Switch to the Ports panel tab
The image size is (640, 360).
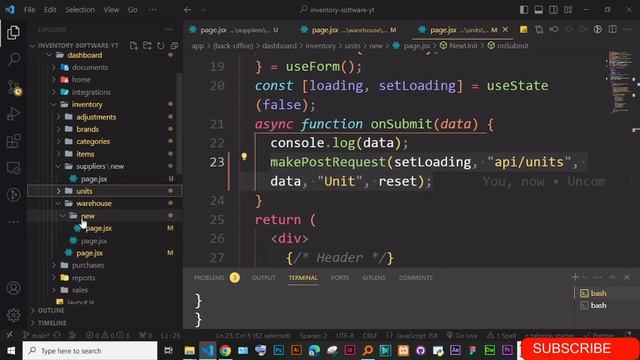coord(340,278)
